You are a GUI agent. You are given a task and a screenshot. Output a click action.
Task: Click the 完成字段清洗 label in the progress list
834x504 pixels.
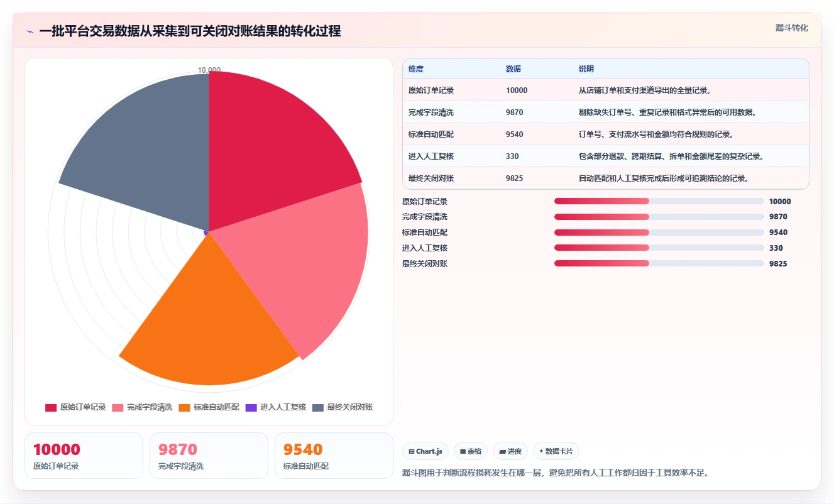tap(425, 217)
